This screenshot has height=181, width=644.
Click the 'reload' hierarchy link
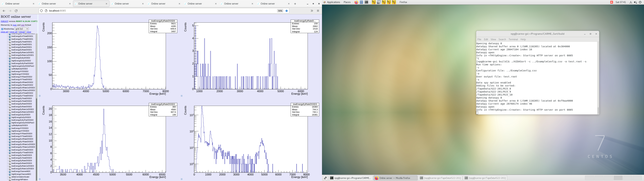tap(22, 32)
